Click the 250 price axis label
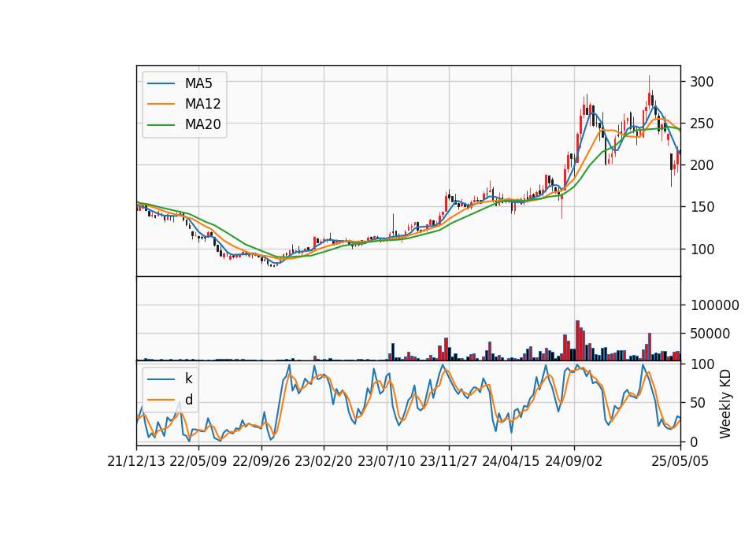Viewport: 756px width, 543px height. coord(702,124)
